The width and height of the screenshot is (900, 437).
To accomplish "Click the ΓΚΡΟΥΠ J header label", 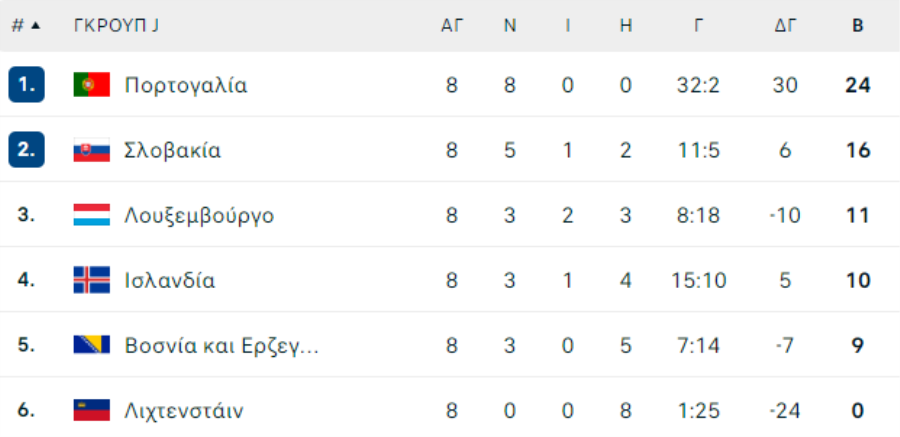I will [x=116, y=26].
